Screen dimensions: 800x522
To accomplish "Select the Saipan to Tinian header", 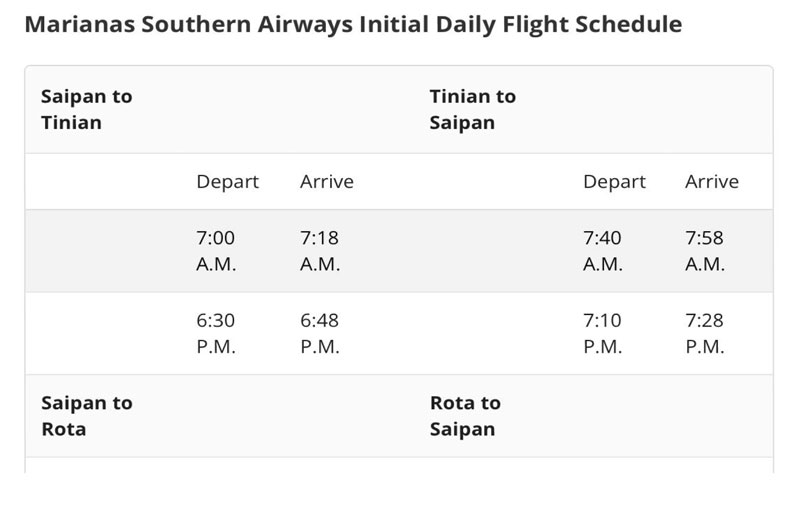I will tap(87, 109).
